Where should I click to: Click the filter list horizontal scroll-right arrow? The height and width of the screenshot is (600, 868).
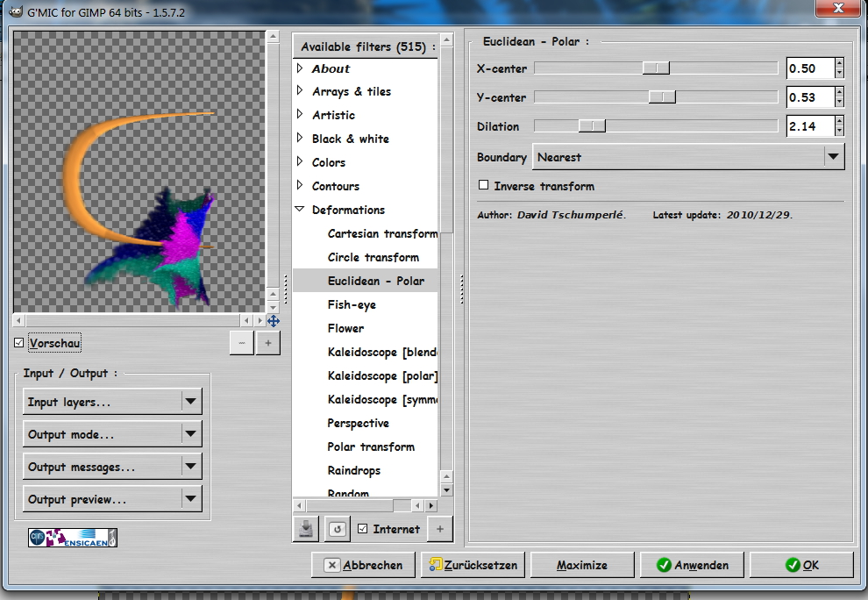tap(431, 505)
